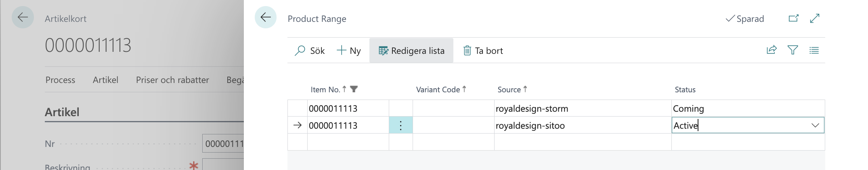The image size is (868, 170).
Task: Go back from Product Range page
Action: click(x=266, y=17)
